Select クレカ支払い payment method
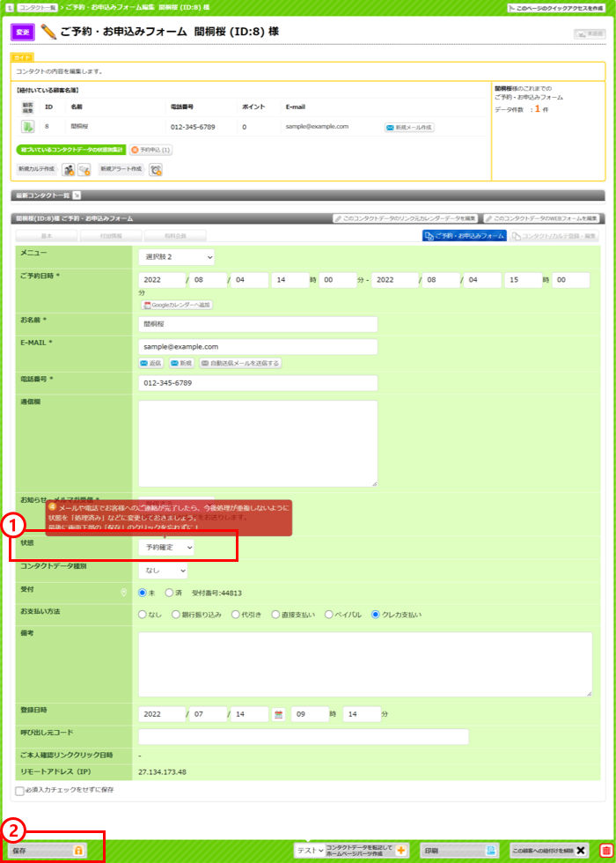The width and height of the screenshot is (616, 863). 376,615
